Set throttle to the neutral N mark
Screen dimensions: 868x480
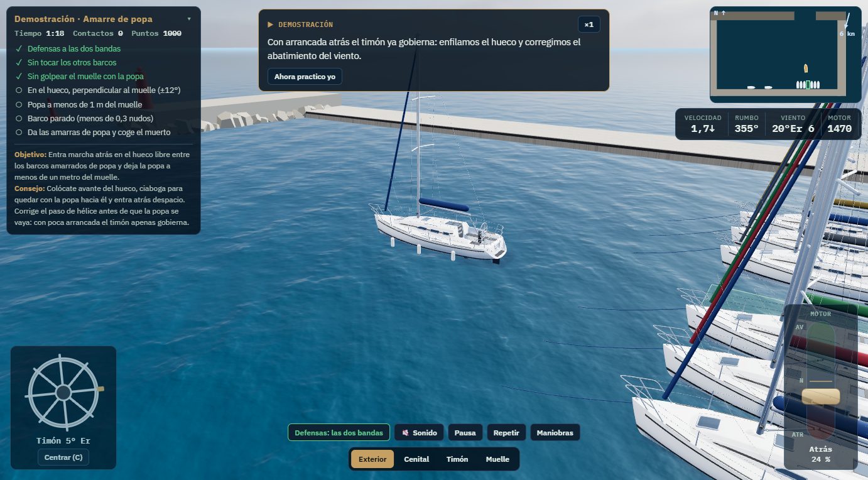click(820, 381)
